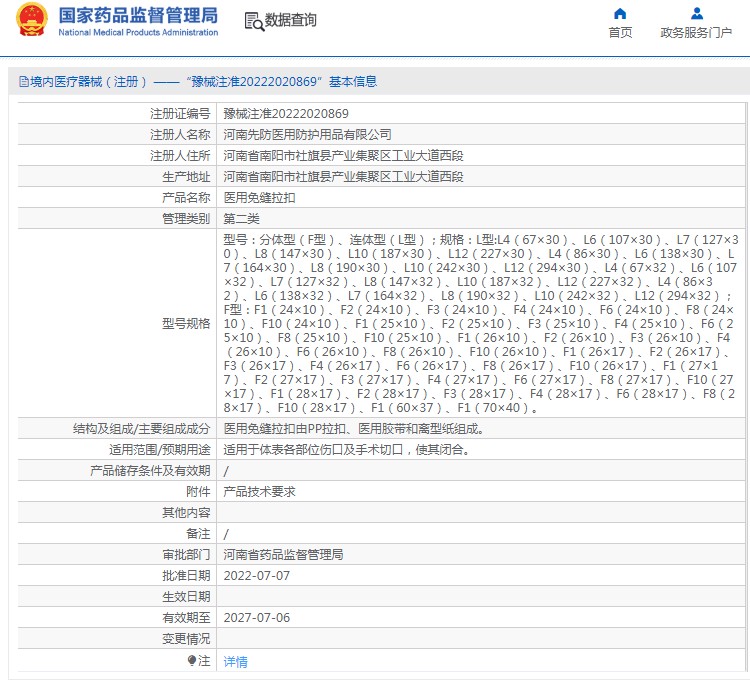750x681 pixels.
Task: Click the 境内医疗器械（注册）基本信息 heading
Action: (203, 82)
